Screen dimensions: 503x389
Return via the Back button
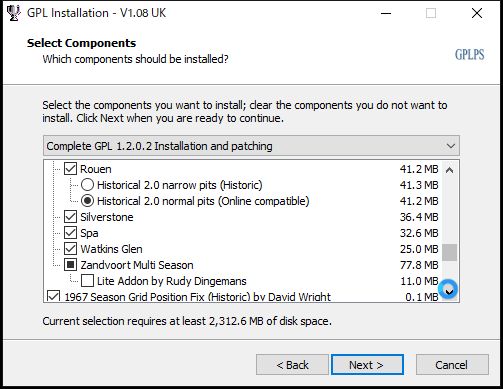click(292, 365)
